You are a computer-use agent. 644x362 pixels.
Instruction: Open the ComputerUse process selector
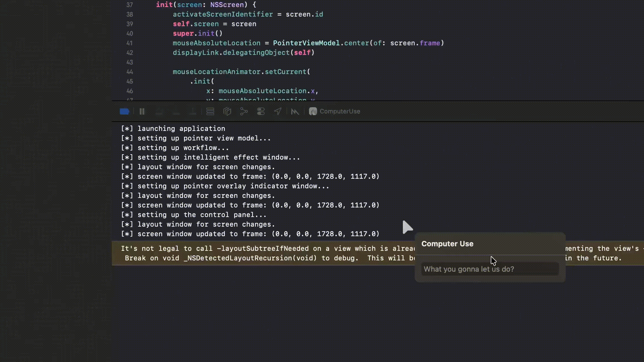click(x=339, y=111)
